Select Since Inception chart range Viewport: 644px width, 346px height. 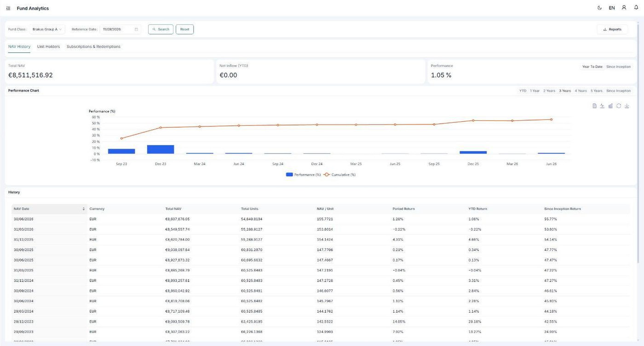618,91
